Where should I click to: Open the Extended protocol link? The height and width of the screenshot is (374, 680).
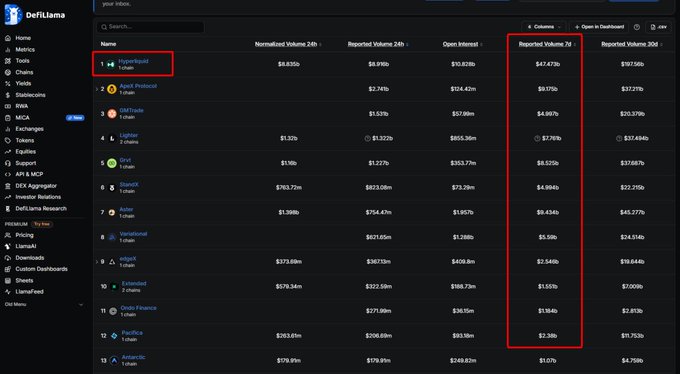pos(134,283)
